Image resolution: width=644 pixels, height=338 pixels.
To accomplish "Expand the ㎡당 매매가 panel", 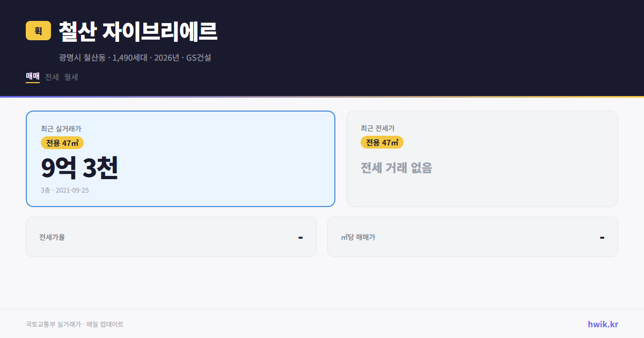I will coord(472,237).
